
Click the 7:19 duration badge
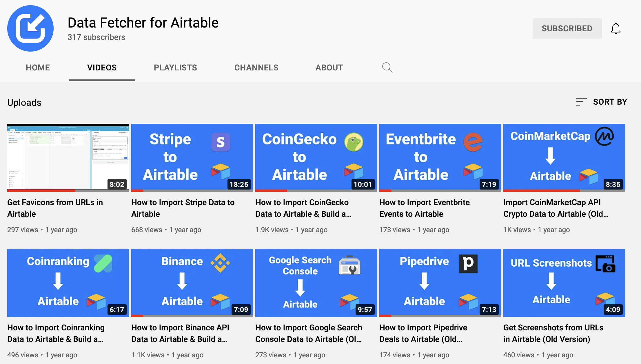coord(489,184)
